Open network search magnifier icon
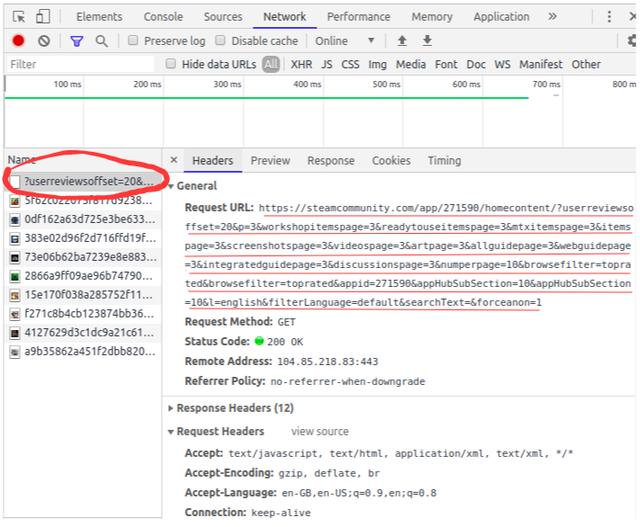Viewport: 640px width, 527px height. [102, 41]
